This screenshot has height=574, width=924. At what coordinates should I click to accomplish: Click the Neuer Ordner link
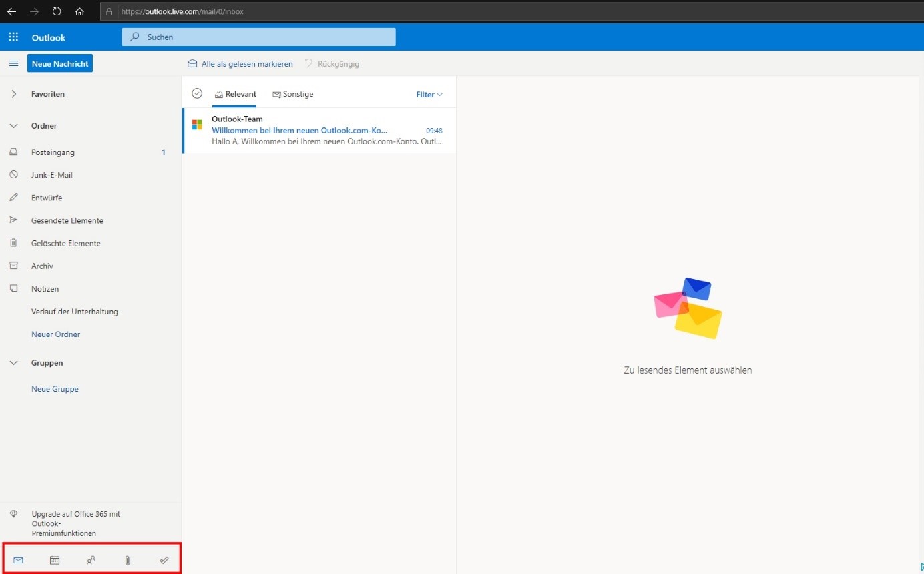[x=55, y=334]
